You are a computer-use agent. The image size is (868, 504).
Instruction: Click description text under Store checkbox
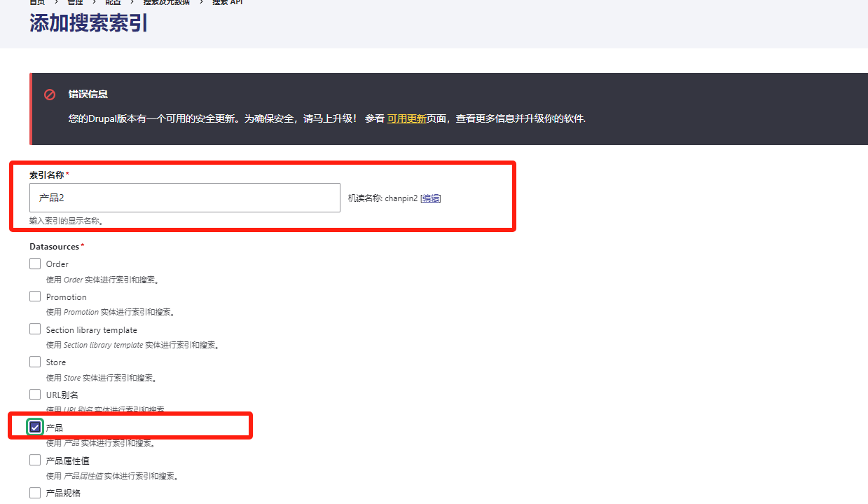click(102, 378)
